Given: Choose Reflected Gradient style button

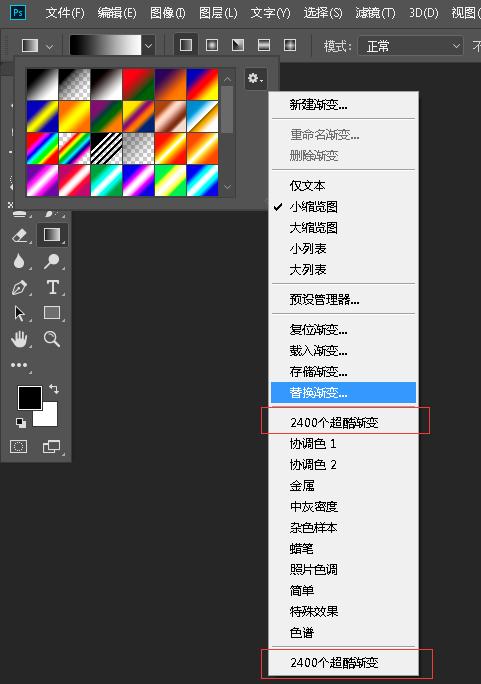Looking at the screenshot, I should click(264, 45).
